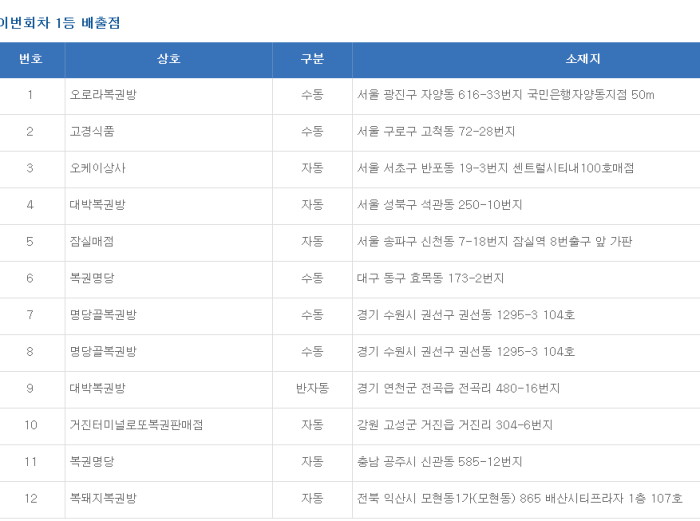Select 대박복권방 in row 9
Screen dimensions: 700x521
[x=98, y=388]
